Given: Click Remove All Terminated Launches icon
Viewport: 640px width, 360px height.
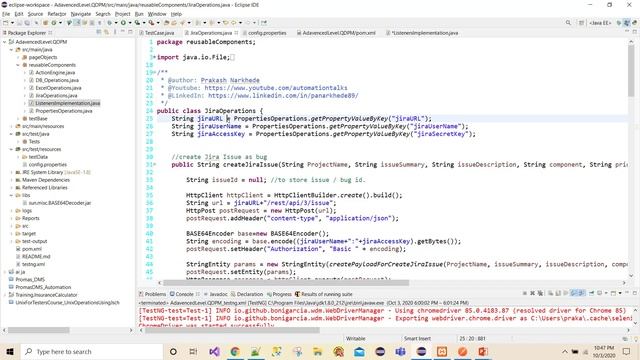Looking at the screenshot, I should (x=540, y=293).
